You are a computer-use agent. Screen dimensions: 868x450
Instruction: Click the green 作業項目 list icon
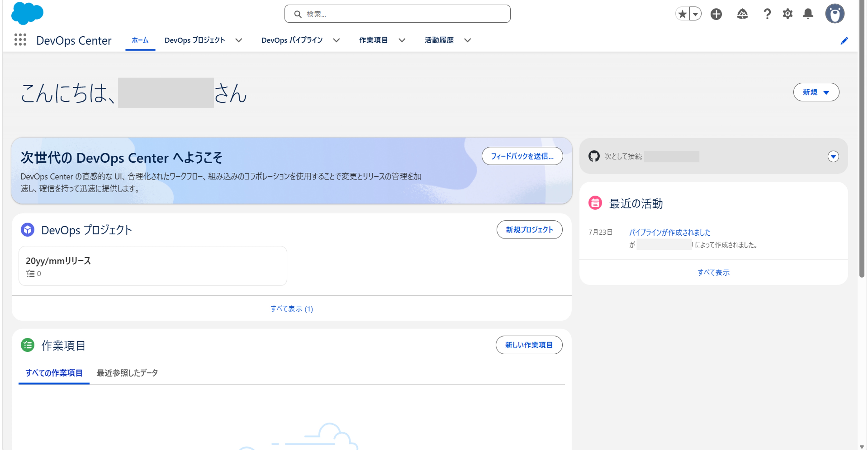[28, 345]
